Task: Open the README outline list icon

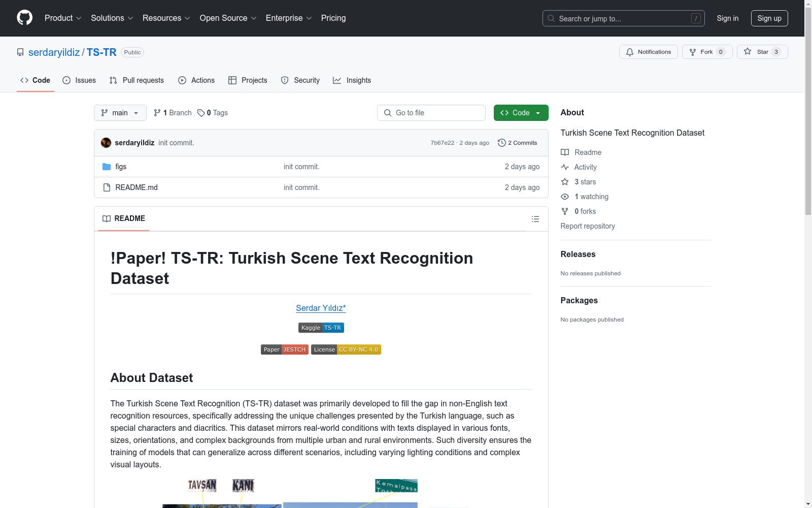Action: coord(535,219)
